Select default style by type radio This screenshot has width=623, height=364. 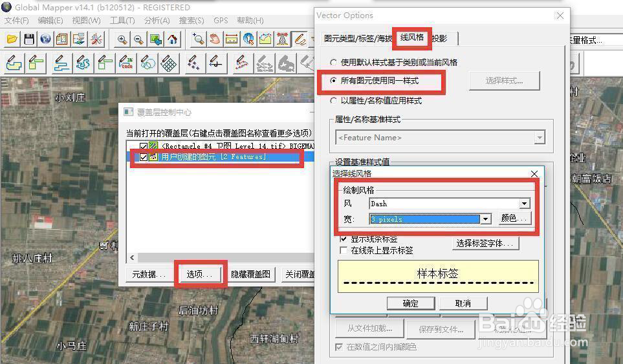[333, 62]
